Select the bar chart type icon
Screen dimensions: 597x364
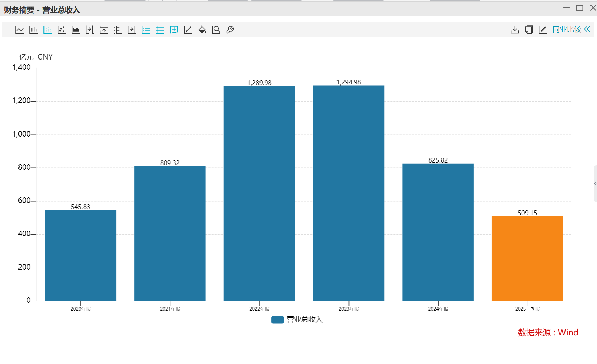34,30
